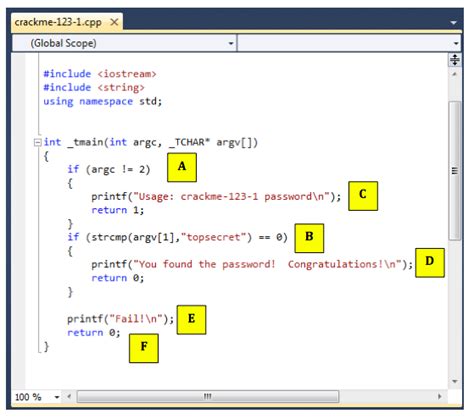This screenshot has height=419, width=474.
Task: Click the final return 0; line
Action: (x=94, y=333)
